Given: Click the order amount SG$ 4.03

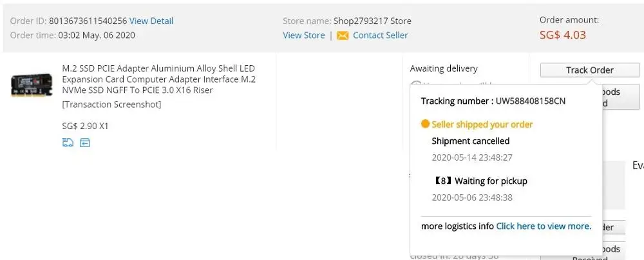Looking at the screenshot, I should [563, 35].
